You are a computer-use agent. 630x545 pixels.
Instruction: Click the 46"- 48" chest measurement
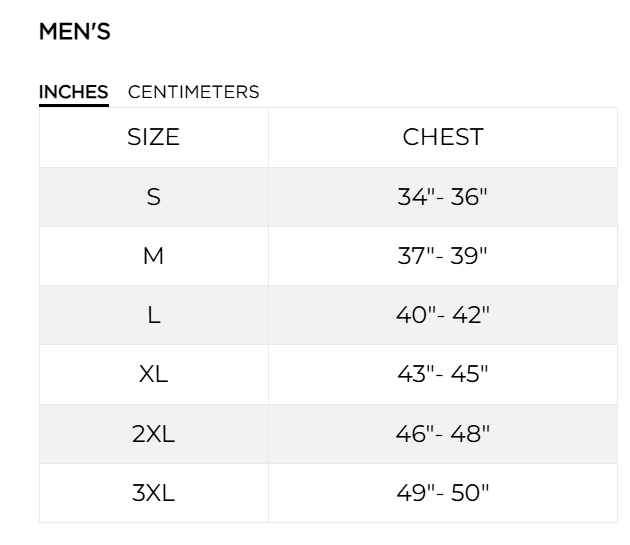pos(442,434)
